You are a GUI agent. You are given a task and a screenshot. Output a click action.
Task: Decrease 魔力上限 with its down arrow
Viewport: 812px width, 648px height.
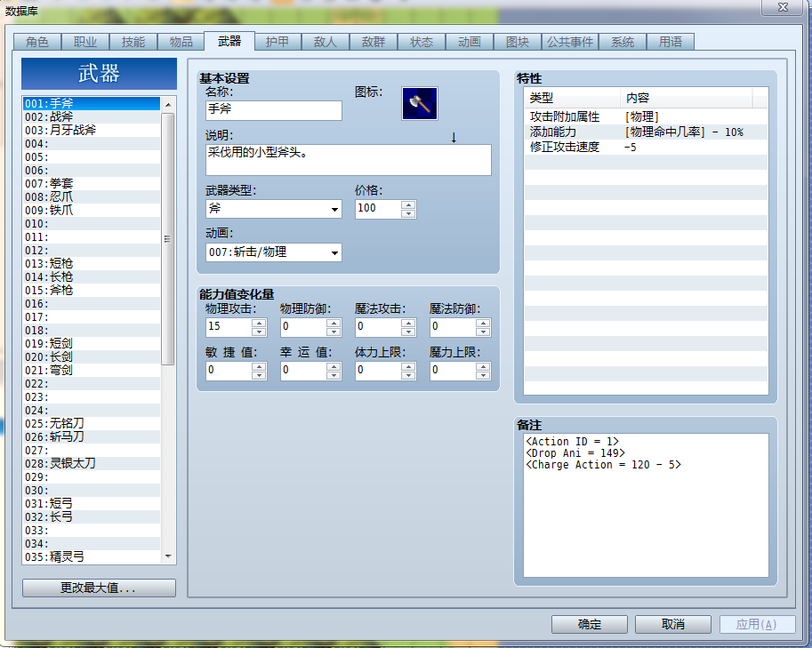click(x=483, y=375)
